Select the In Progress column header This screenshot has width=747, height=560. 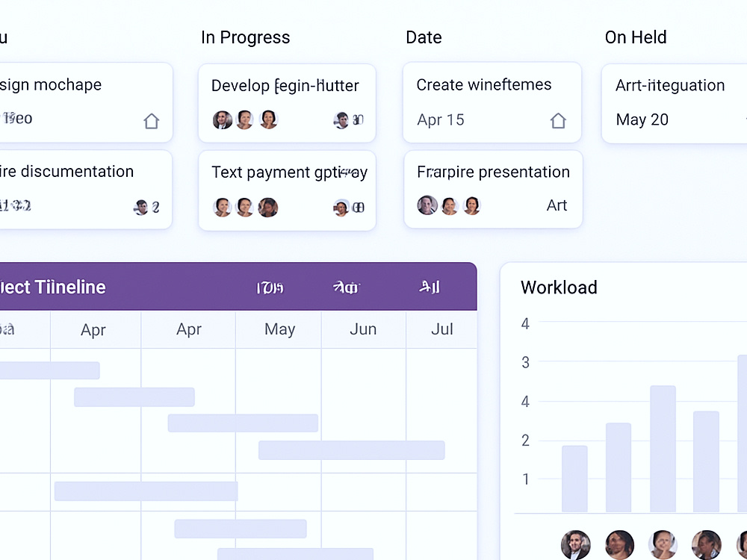click(245, 37)
